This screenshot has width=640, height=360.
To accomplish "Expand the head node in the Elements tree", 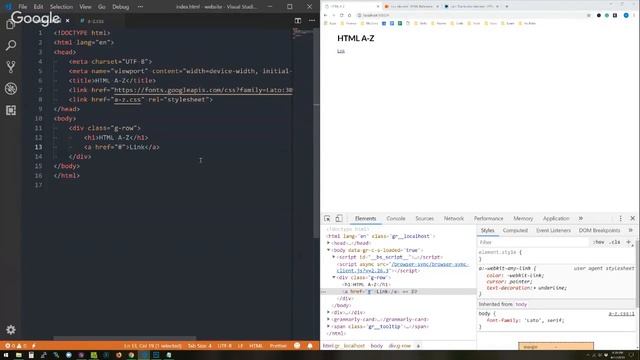I will tap(329, 243).
